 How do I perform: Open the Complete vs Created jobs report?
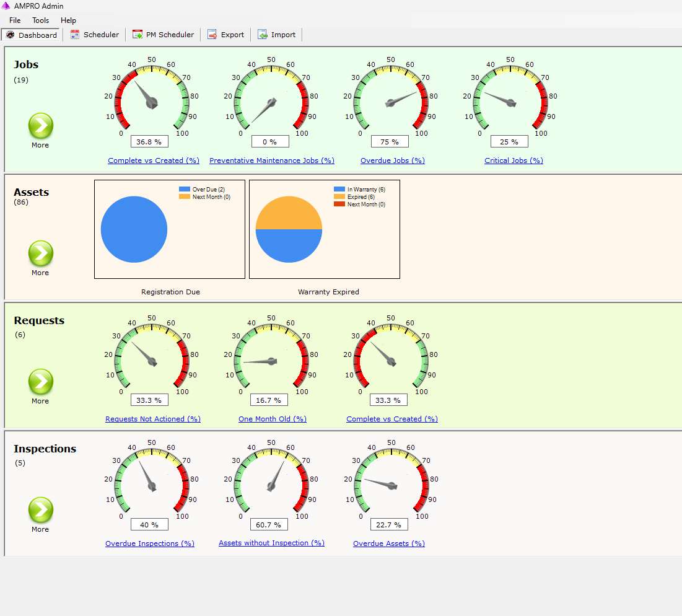153,160
